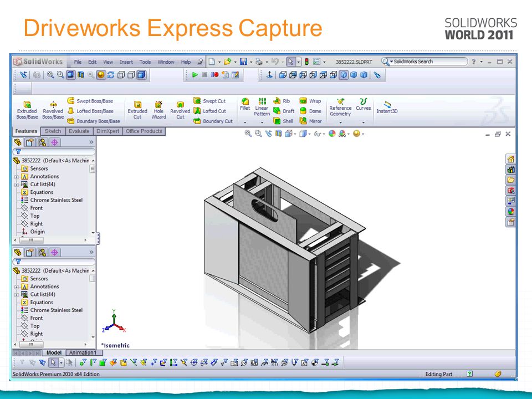Switch to the Office Products tab
The image size is (532, 399).
pyautogui.click(x=144, y=131)
